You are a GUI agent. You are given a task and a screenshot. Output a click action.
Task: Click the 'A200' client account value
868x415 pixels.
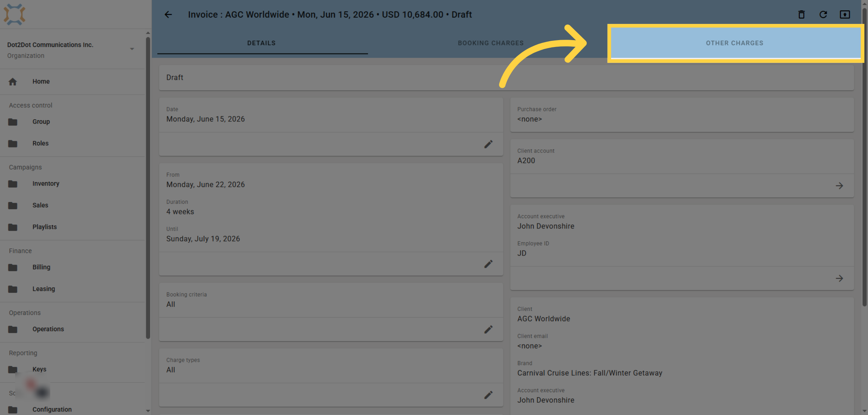click(x=526, y=161)
